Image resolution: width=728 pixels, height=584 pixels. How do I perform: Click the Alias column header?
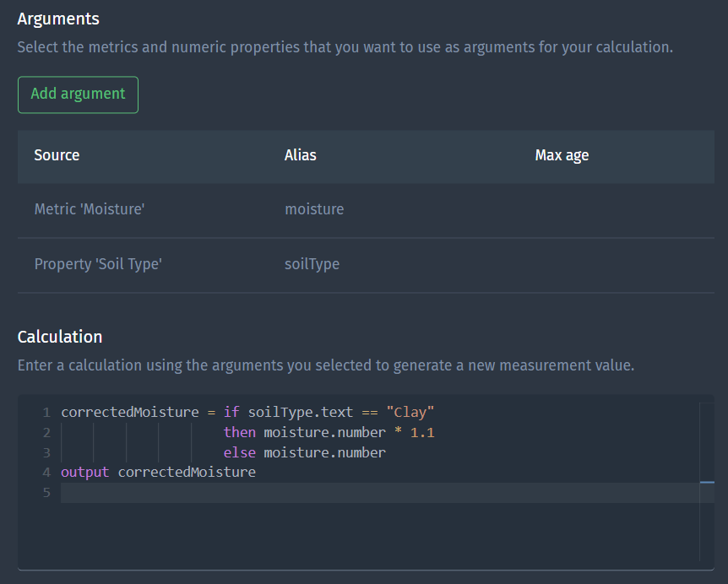(x=300, y=155)
